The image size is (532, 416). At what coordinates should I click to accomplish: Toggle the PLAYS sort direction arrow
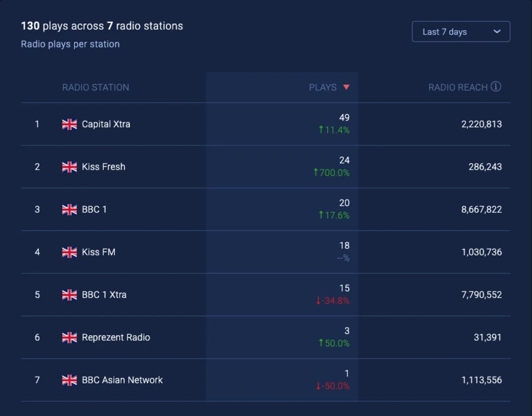[347, 87]
